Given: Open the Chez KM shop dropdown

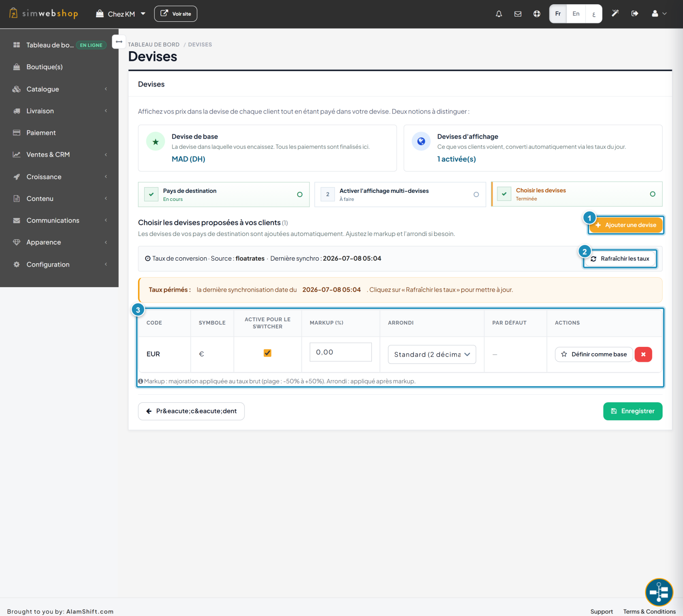Looking at the screenshot, I should click(121, 14).
